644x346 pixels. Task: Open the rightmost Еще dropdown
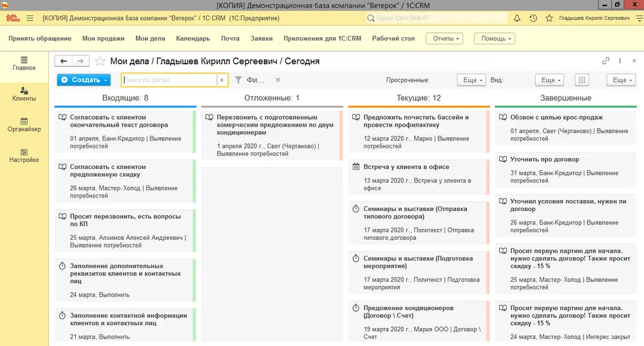[621, 80]
